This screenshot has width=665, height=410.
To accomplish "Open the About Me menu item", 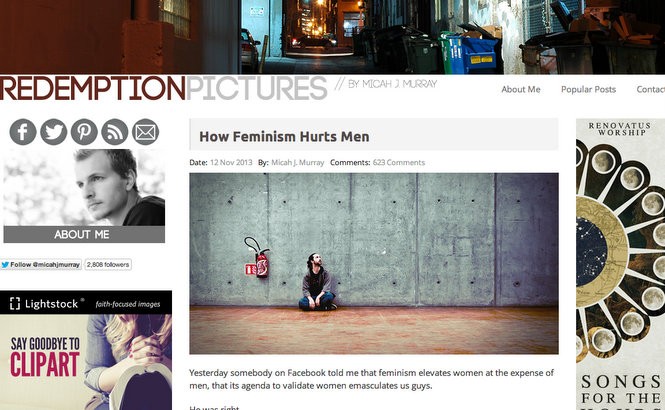I will 521,89.
